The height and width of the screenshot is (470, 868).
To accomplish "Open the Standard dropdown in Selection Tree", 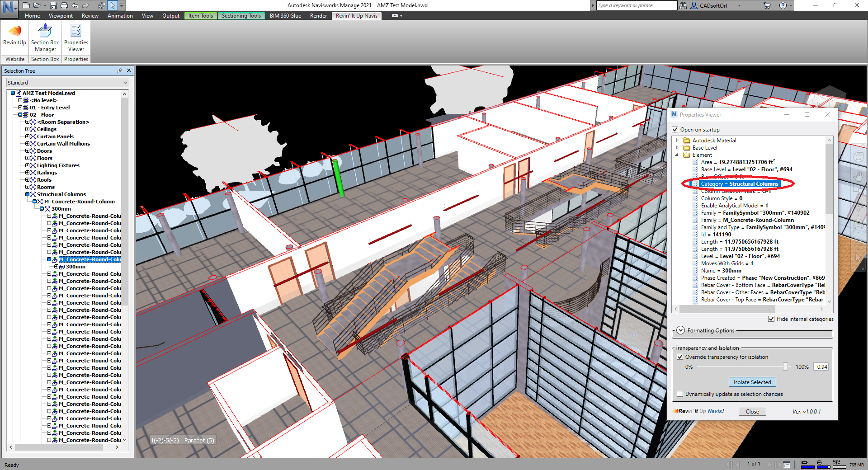I will point(68,83).
